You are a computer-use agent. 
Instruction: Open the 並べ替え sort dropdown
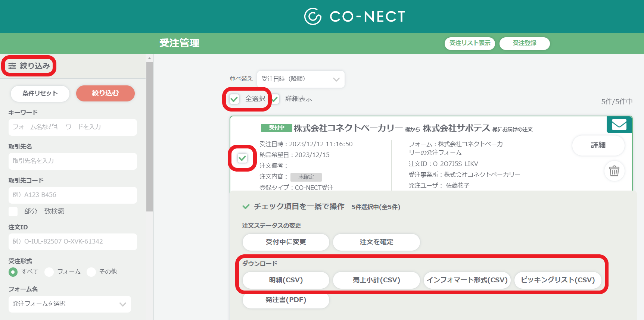coord(301,79)
